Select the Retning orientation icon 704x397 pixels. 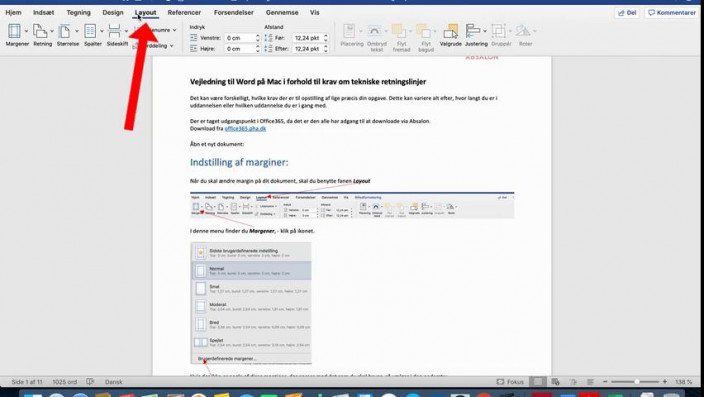pyautogui.click(x=40, y=31)
